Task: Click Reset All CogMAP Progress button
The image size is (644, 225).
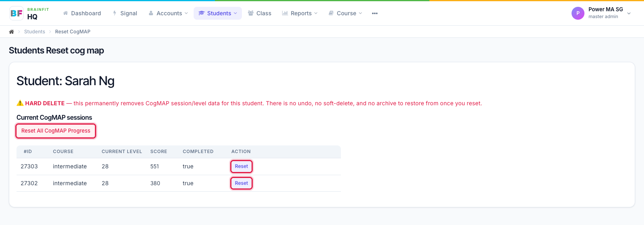Action: [56, 131]
